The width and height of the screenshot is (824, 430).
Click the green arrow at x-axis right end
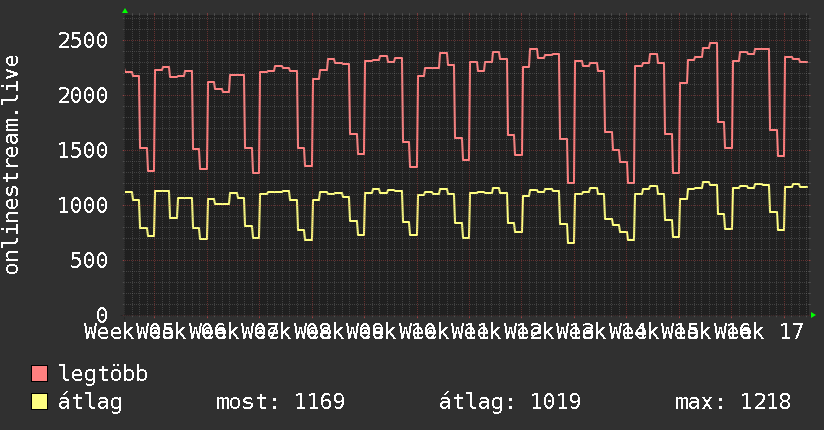tap(814, 315)
